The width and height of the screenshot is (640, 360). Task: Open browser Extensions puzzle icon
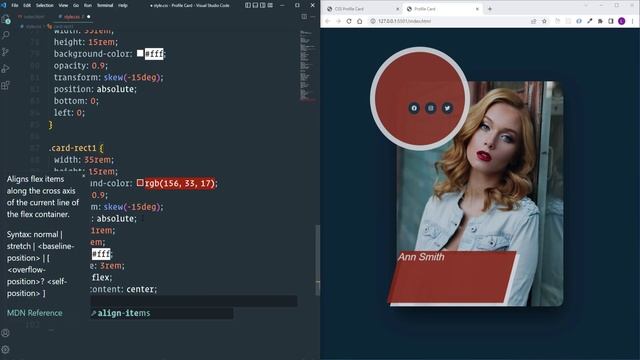point(600,21)
